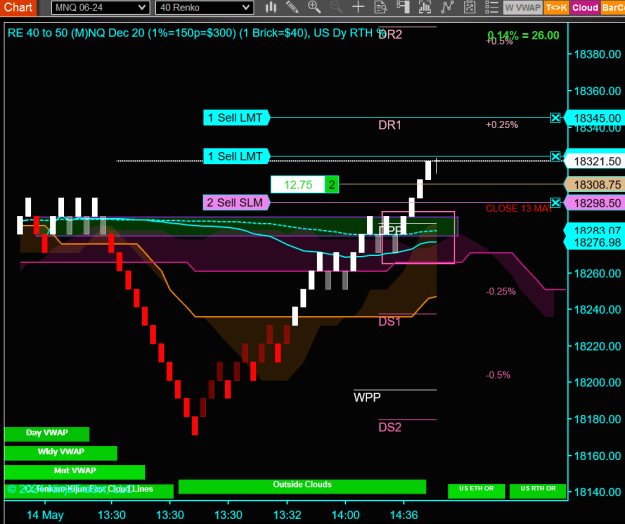Cancel the 2 Sell SLM order X
This screenshot has width=625, height=524.
555,202
